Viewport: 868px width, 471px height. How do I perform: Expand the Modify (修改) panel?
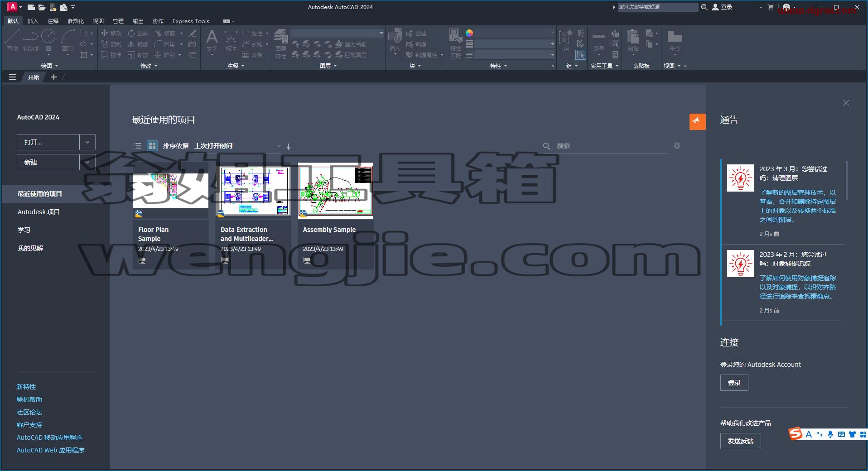149,66
